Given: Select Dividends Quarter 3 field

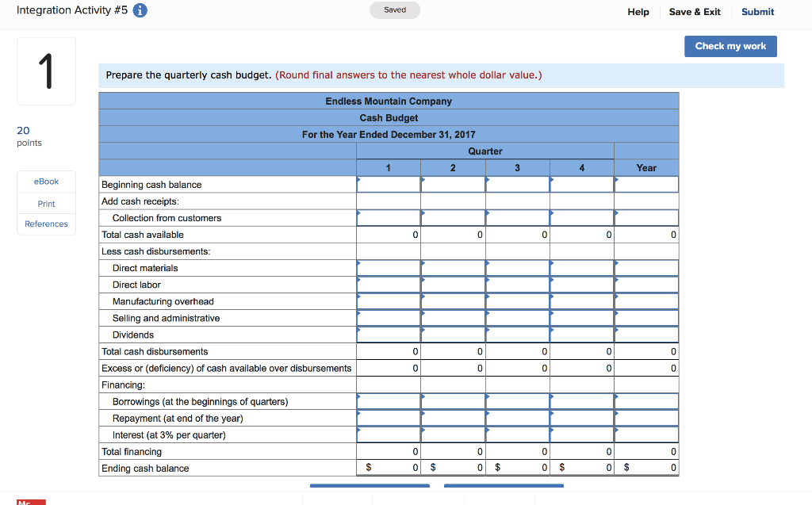Looking at the screenshot, I should coord(517,335).
